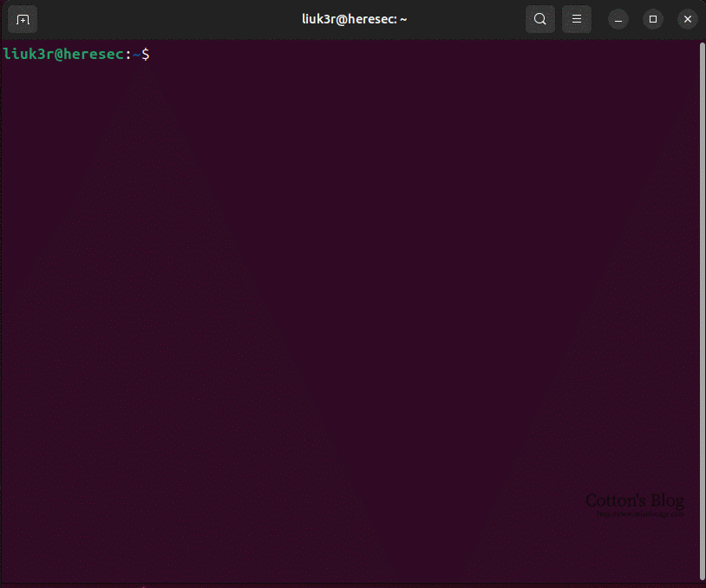Maximize the terminal window
The height and width of the screenshot is (588, 706).
coord(653,19)
